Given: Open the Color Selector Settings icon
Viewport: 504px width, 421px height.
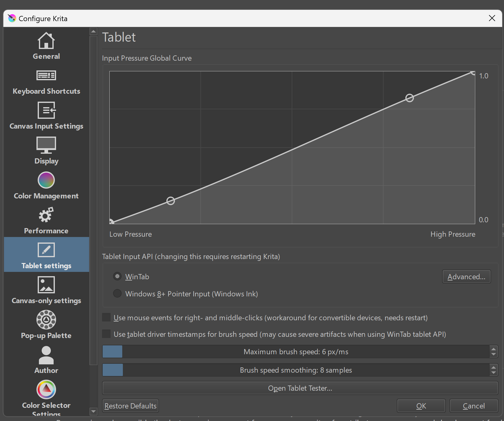Looking at the screenshot, I should coord(46,389).
